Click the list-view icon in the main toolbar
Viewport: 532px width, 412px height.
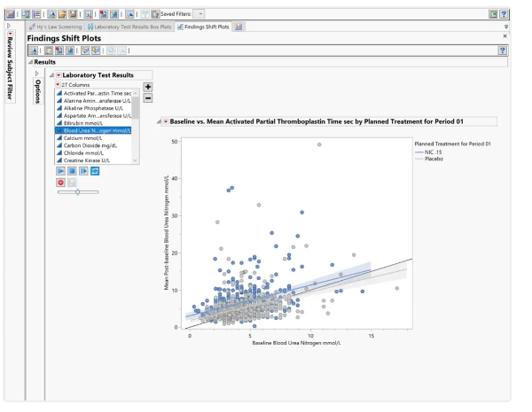(x=36, y=14)
